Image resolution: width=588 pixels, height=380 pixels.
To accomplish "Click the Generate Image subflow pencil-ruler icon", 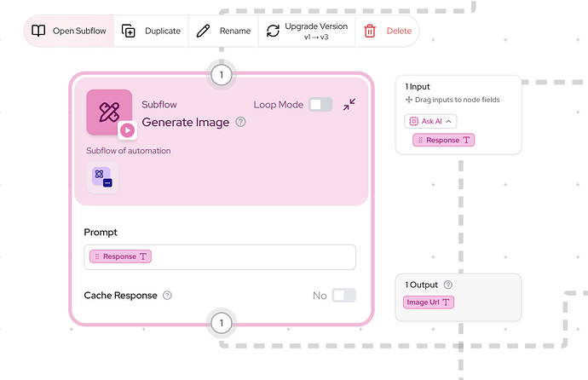I will [x=109, y=112].
